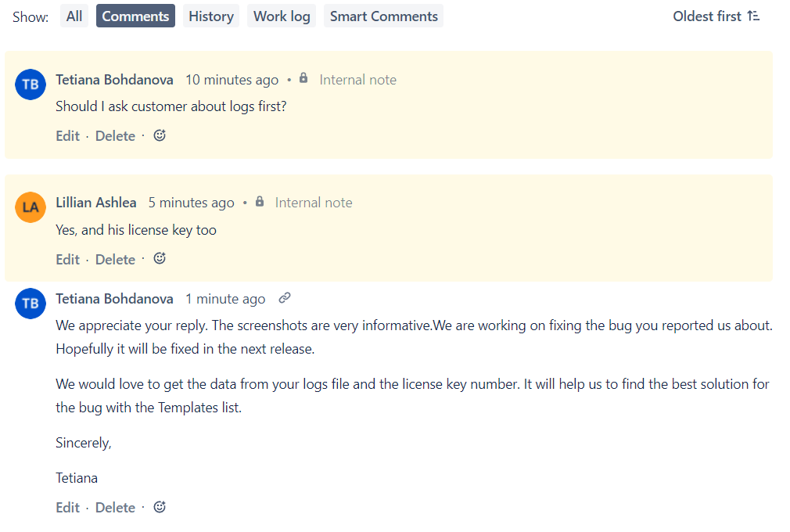Show All activity items
Image resolution: width=790 pixels, height=532 pixels.
pos(74,16)
